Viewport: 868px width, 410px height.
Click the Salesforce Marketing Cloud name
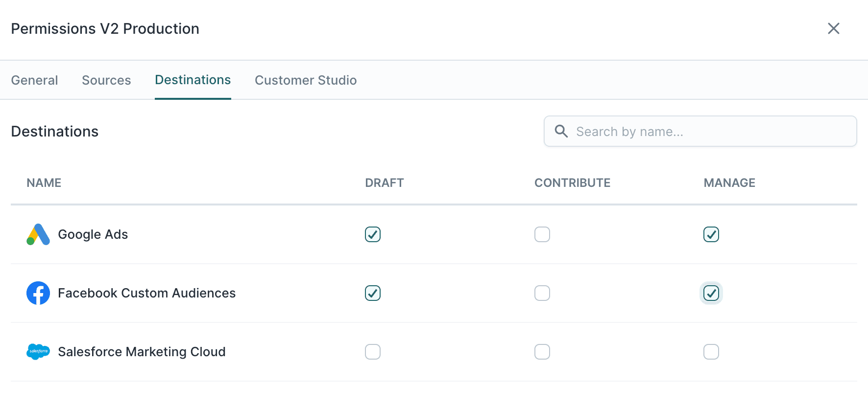[x=142, y=352]
